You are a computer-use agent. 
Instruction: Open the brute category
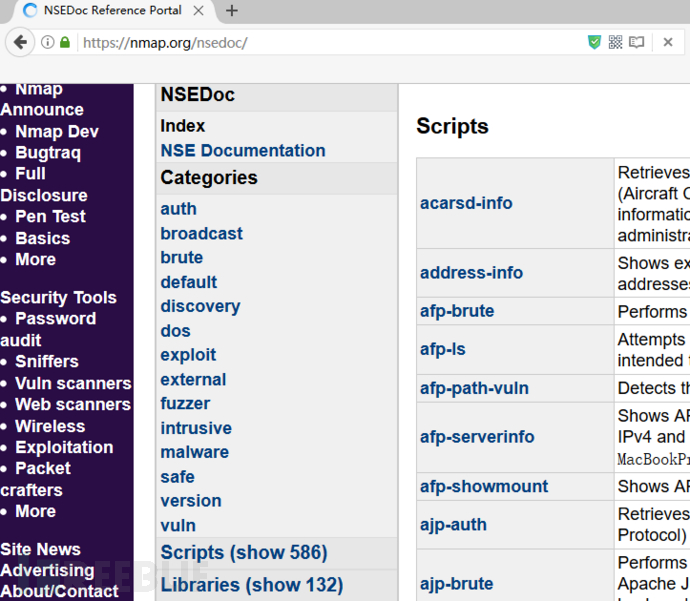coord(182,258)
